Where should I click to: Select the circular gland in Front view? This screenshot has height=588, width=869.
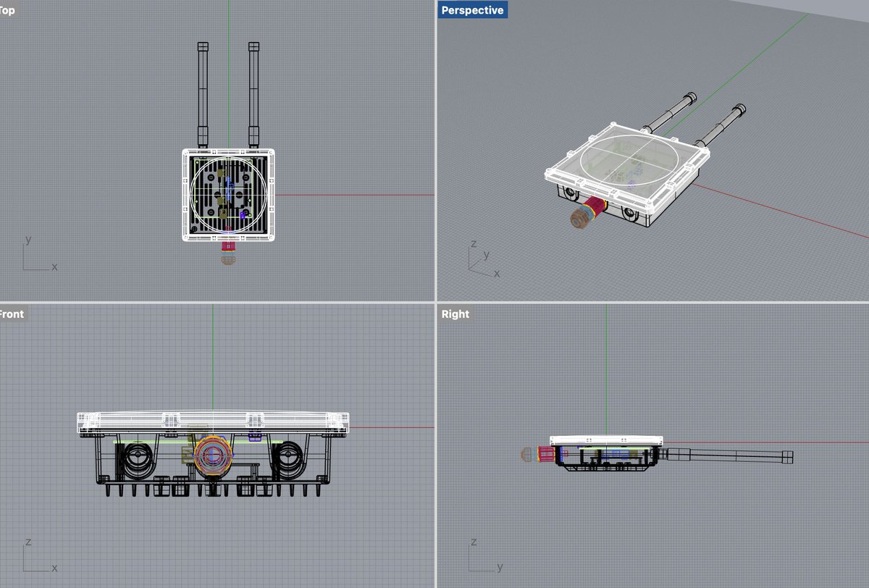214,457
